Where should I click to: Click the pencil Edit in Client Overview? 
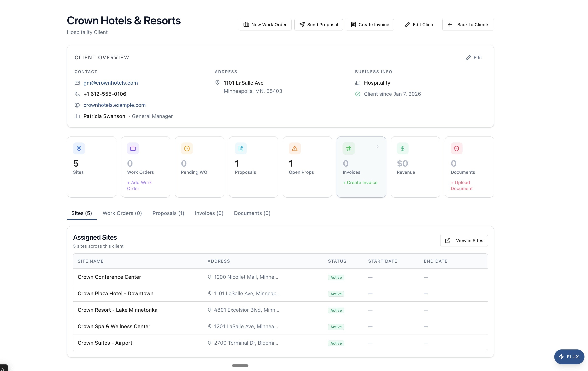[474, 58]
